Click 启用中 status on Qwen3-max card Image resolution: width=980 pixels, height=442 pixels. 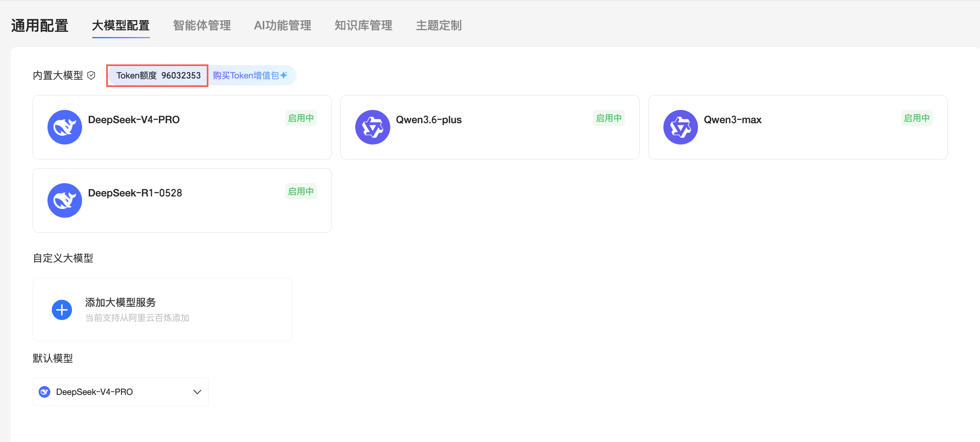pyautogui.click(x=917, y=118)
